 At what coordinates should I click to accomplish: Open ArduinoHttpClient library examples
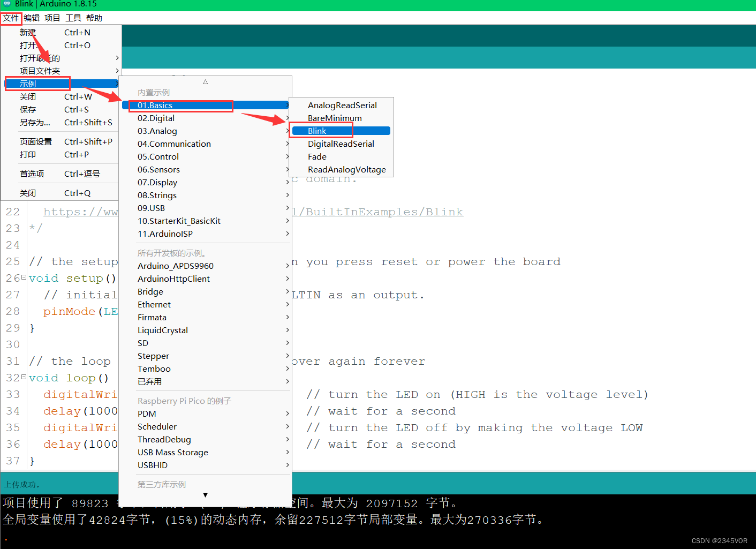[206, 279]
